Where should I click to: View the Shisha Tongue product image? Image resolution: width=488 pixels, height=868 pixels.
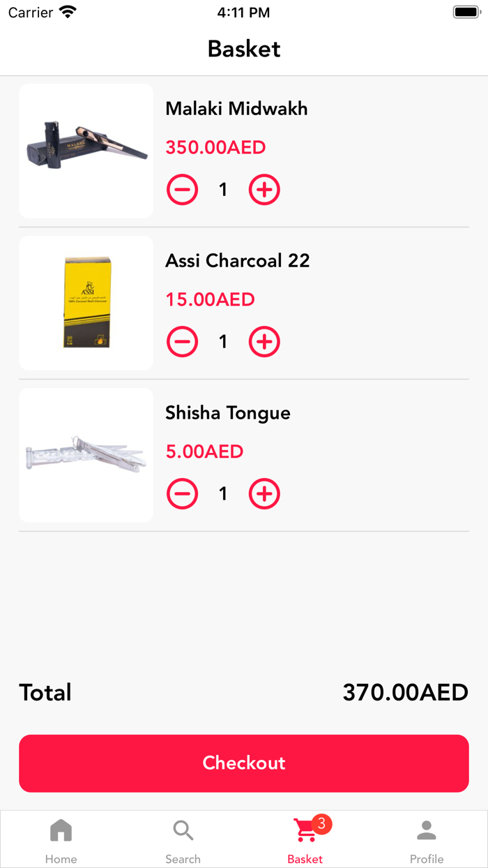click(86, 455)
